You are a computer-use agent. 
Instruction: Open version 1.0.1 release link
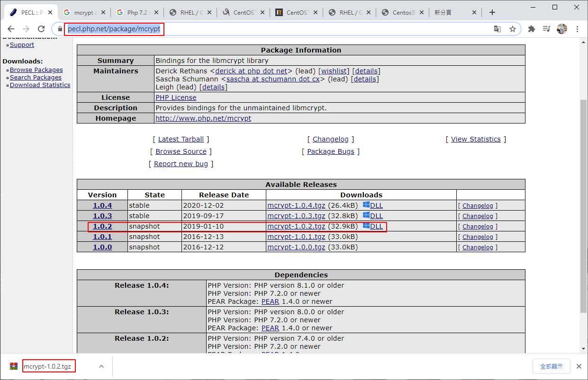(102, 237)
